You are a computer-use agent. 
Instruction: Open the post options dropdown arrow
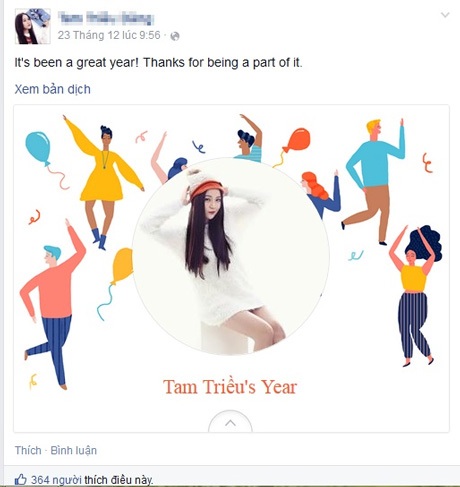pos(445,15)
